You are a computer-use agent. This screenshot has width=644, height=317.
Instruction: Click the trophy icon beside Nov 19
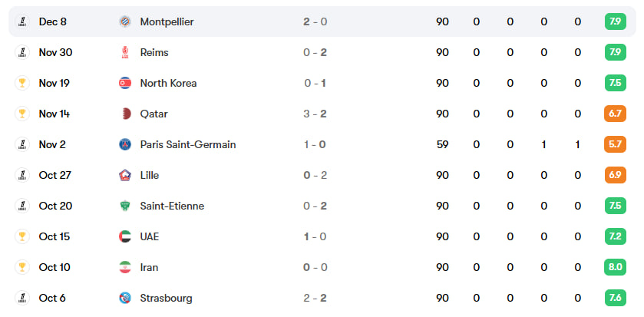tap(22, 83)
